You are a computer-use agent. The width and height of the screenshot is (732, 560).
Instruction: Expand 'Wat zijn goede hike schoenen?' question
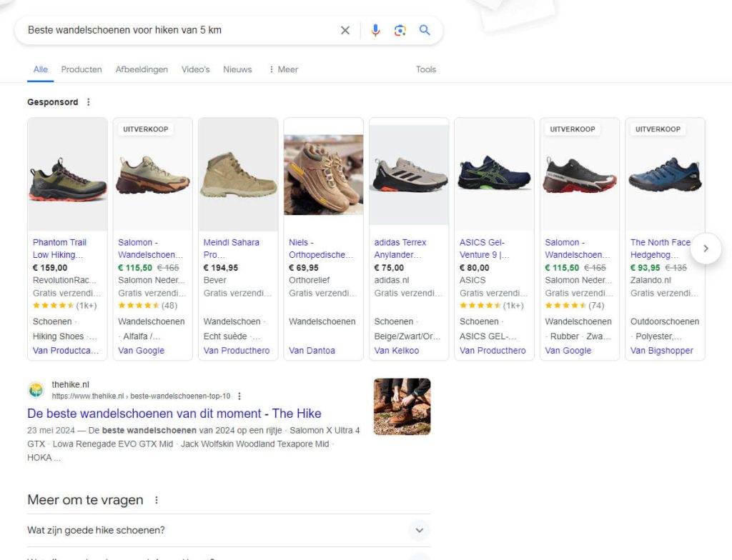click(x=229, y=530)
